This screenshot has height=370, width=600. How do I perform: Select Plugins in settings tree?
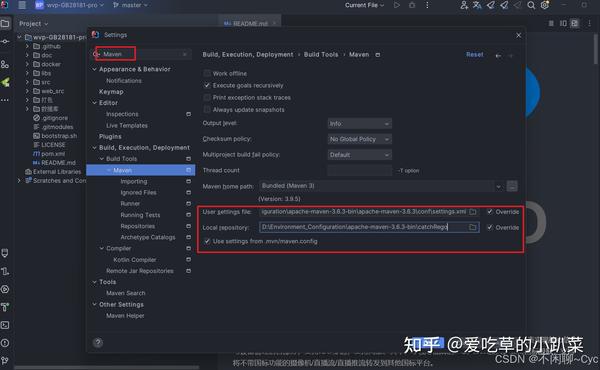[x=110, y=137]
